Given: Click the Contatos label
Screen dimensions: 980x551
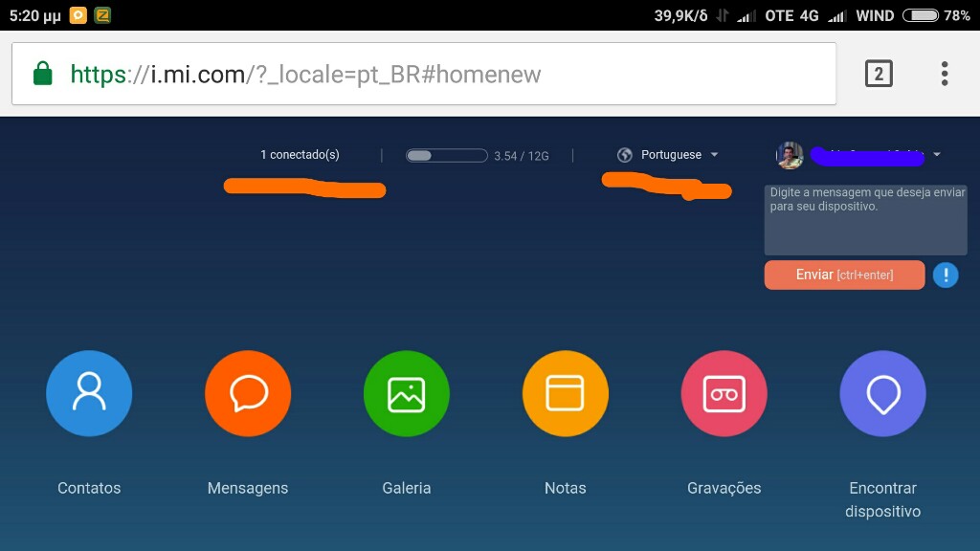Looking at the screenshot, I should point(89,488).
